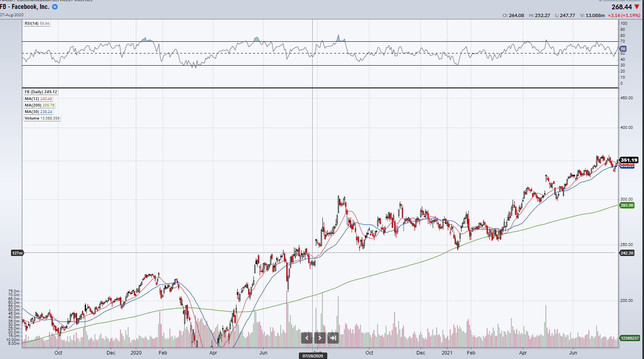Click the 400.00 price axis label

[627, 128]
